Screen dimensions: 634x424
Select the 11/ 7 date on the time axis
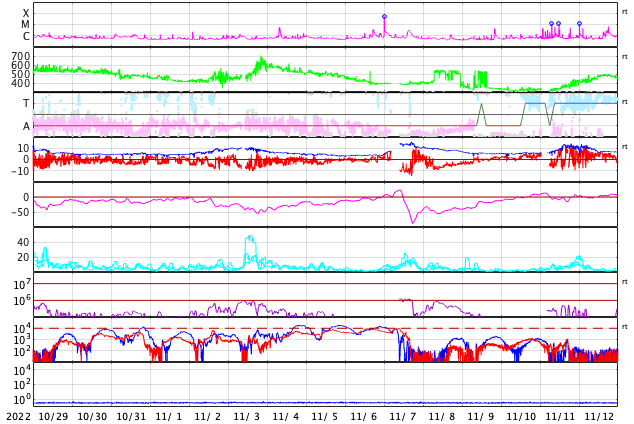coord(403,416)
